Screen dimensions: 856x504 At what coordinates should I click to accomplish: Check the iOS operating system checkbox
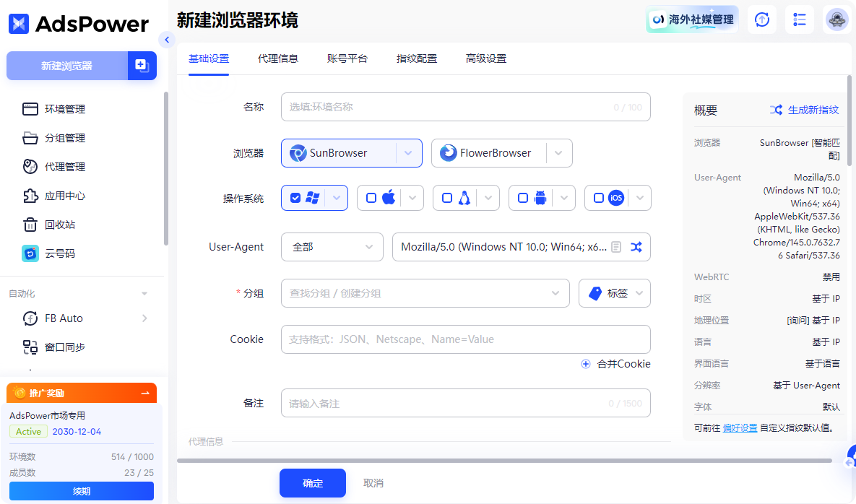coord(598,197)
